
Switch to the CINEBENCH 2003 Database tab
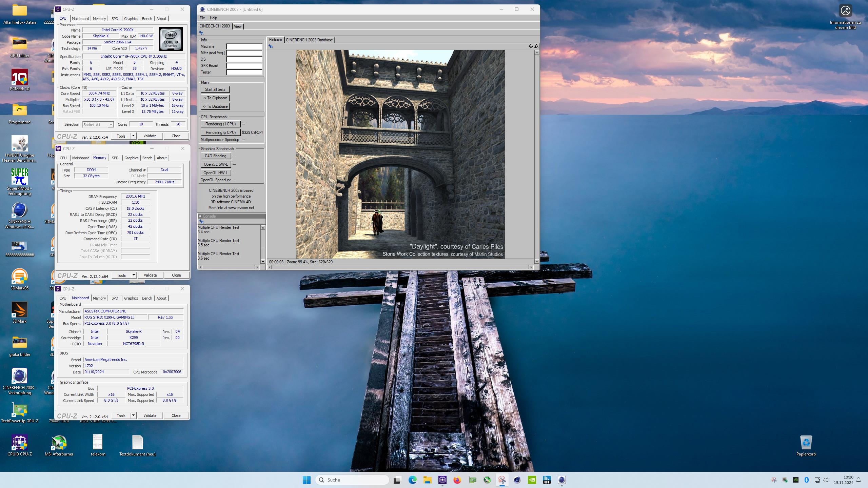click(309, 40)
